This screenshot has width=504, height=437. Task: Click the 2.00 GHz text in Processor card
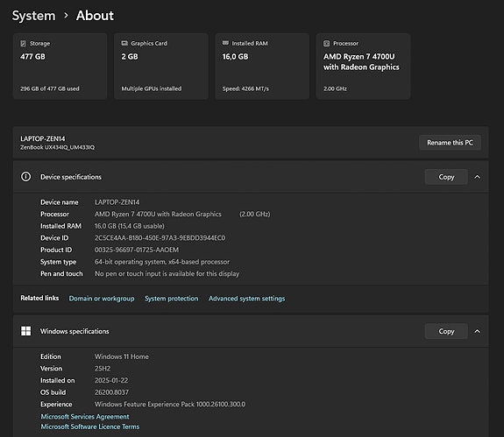point(335,88)
